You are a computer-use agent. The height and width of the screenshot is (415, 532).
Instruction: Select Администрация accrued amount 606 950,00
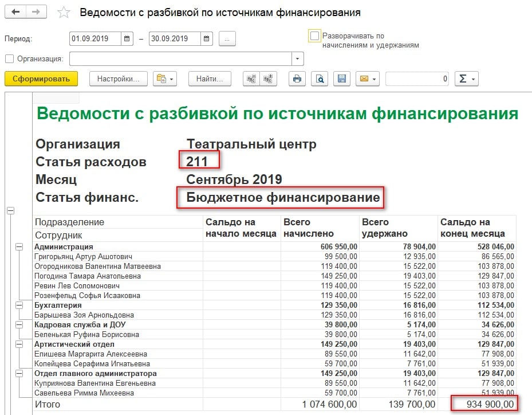[338, 247]
